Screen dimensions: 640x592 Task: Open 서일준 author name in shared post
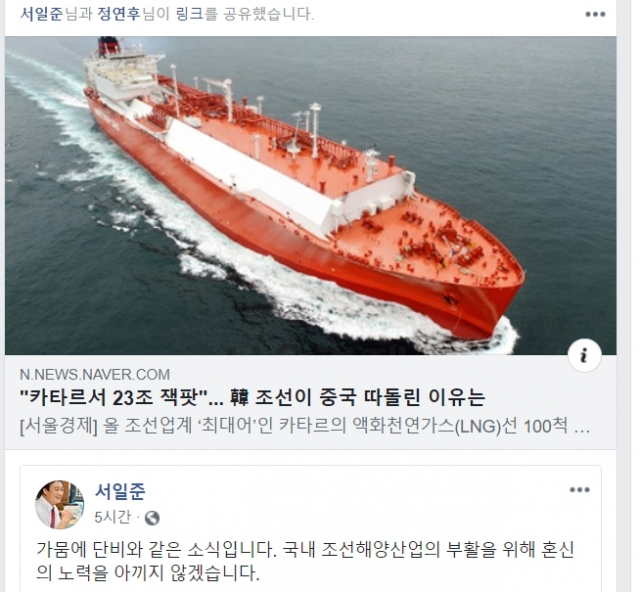(x=120, y=491)
